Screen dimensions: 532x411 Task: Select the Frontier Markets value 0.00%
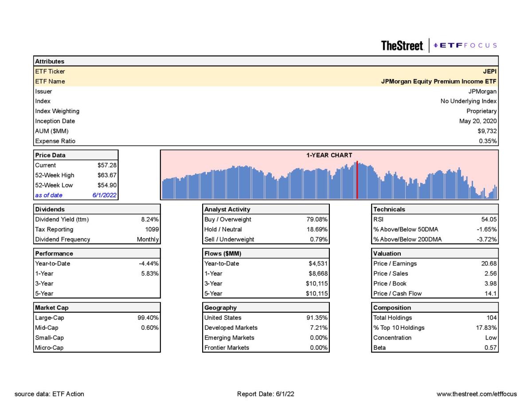(x=319, y=348)
